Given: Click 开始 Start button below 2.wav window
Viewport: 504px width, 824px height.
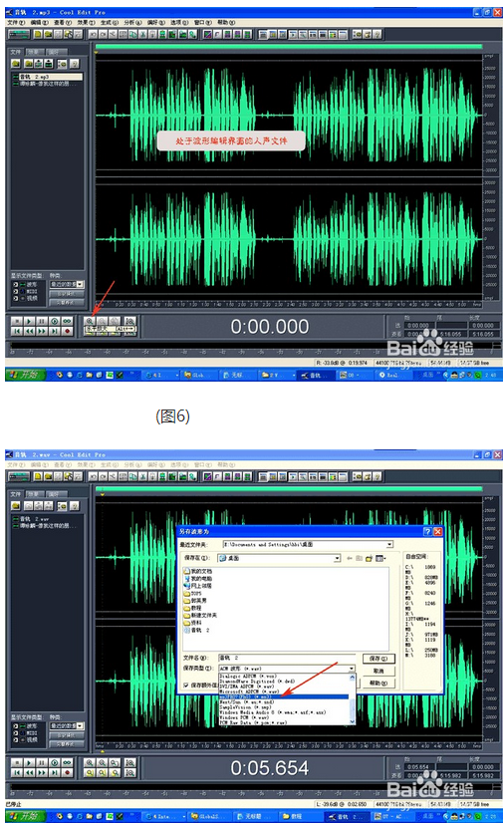Looking at the screenshot, I should click(x=25, y=816).
